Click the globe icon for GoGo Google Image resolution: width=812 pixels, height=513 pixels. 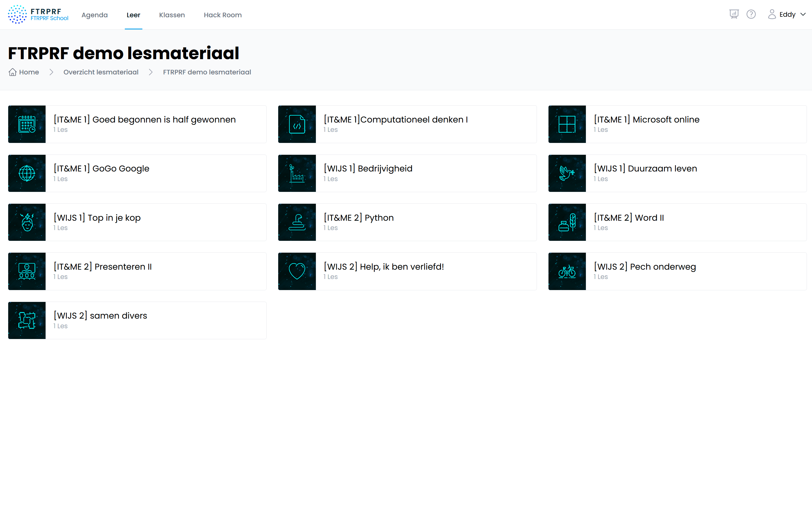coord(27,173)
